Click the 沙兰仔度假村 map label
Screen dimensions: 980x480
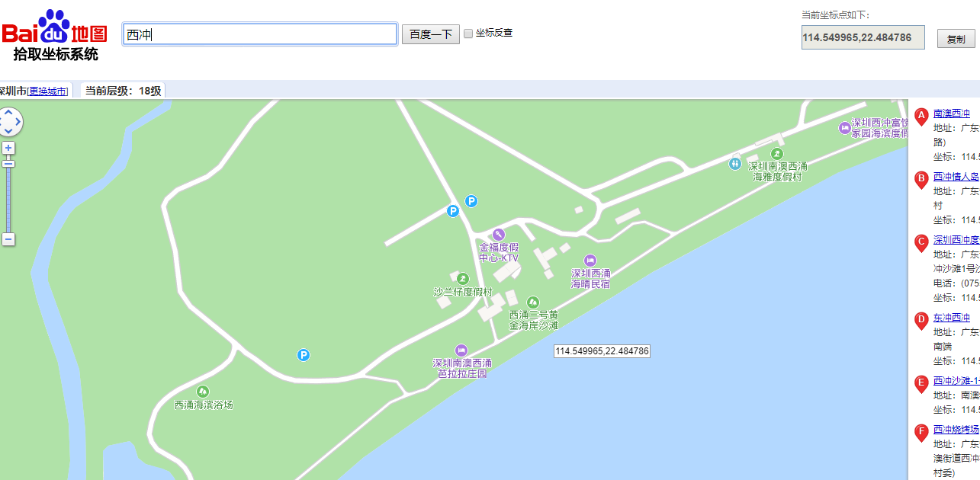(463, 293)
